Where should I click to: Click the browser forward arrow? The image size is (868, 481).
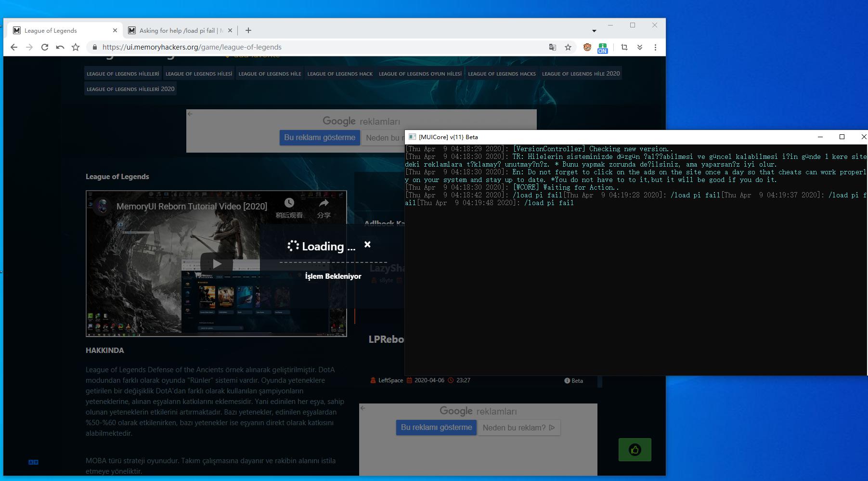(x=29, y=47)
